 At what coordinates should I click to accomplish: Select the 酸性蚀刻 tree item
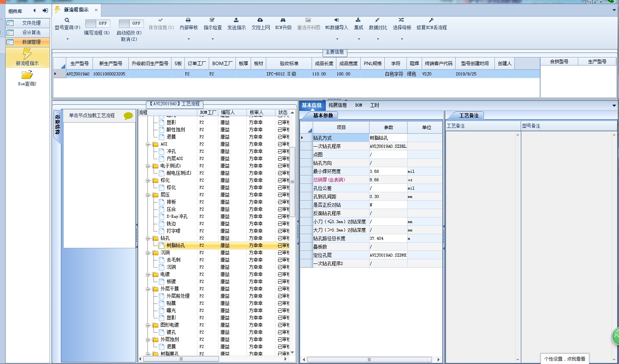tap(176, 130)
